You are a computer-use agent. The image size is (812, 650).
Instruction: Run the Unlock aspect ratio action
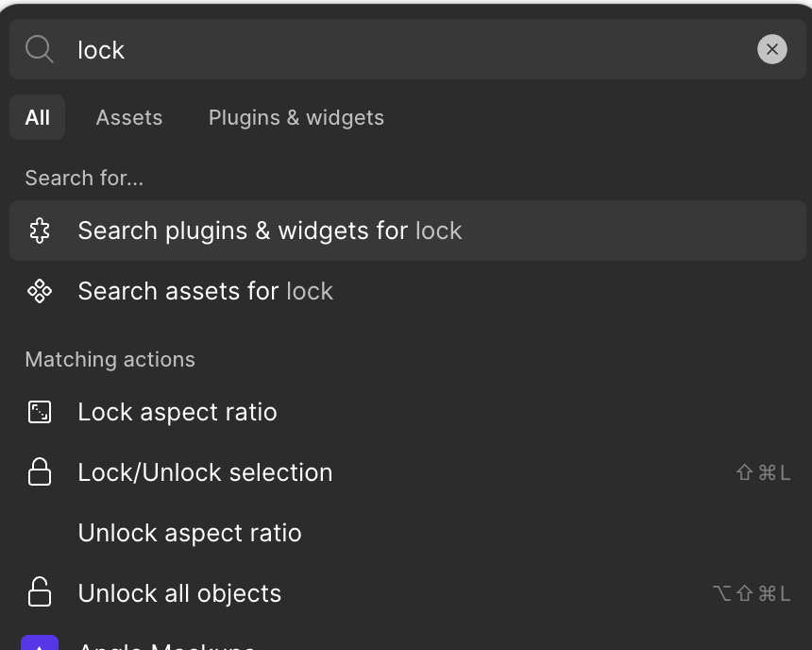408,533
